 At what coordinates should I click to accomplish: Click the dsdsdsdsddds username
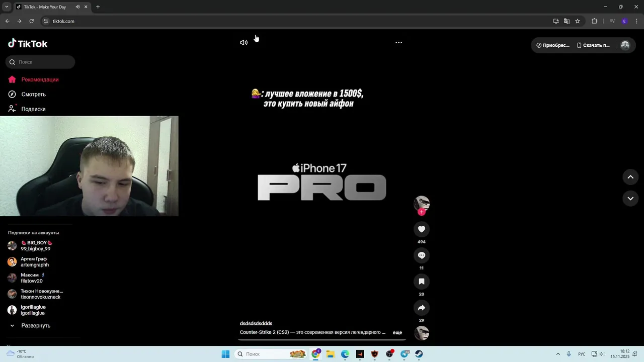256,324
